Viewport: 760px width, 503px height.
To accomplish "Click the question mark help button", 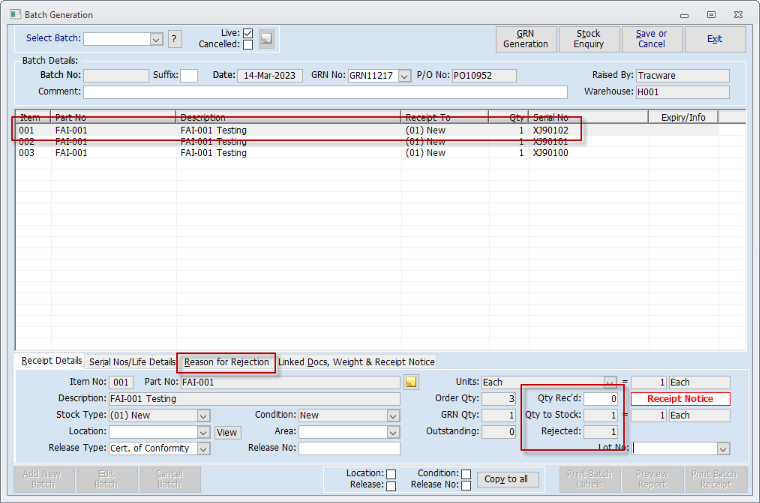I will tap(175, 39).
